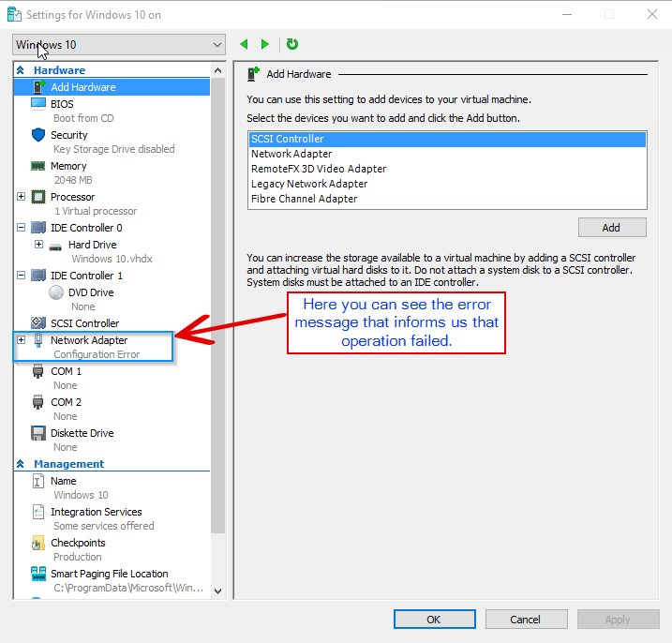672x643 pixels.
Task: Select Legacy Network Adapter option
Action: 447,184
